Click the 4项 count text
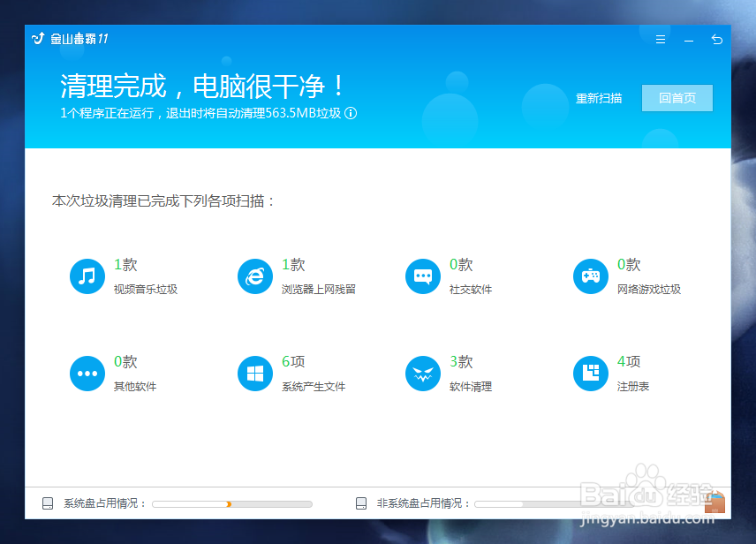The height and width of the screenshot is (544, 756). pyautogui.click(x=629, y=361)
